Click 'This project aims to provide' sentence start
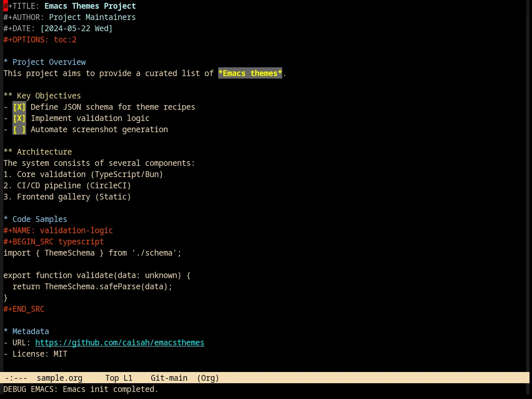The height and width of the screenshot is (399, 532). coord(69,74)
